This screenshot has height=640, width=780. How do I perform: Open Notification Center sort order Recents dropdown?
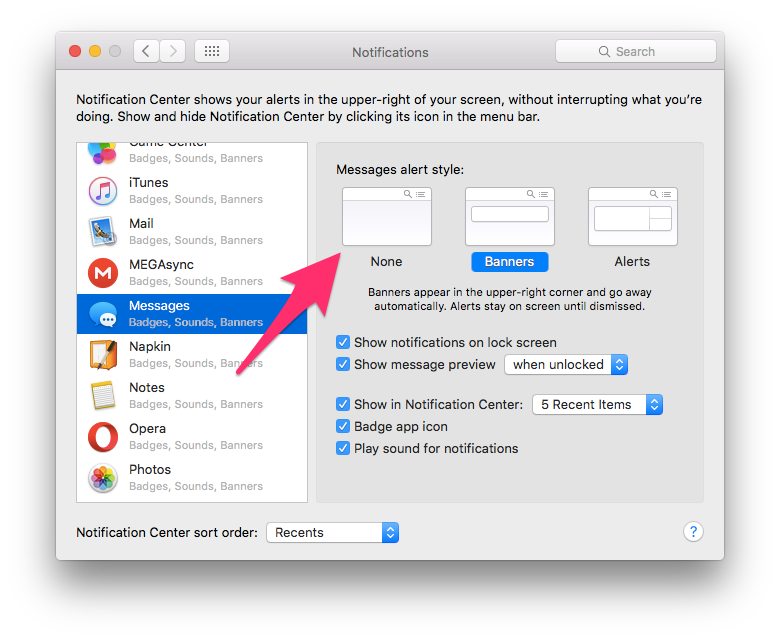coord(332,533)
